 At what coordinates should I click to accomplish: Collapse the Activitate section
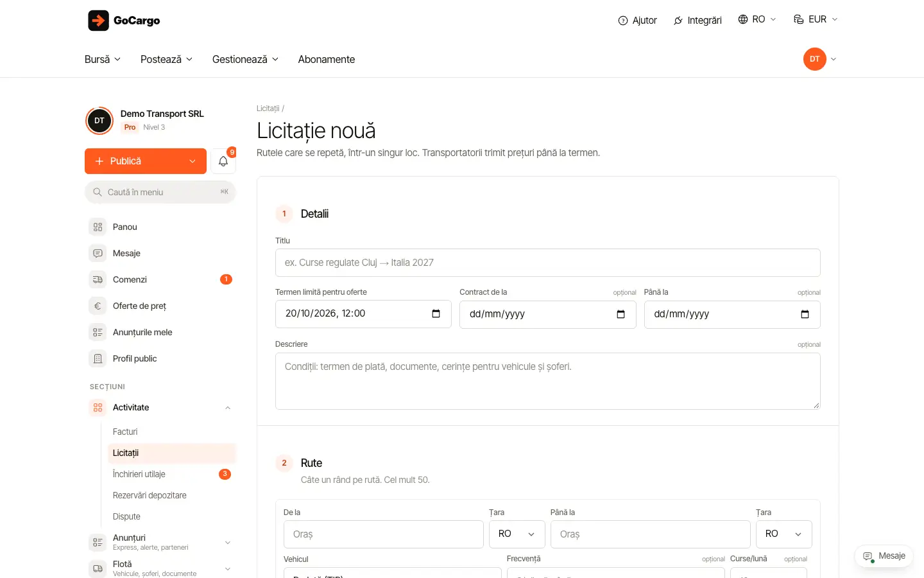pos(228,408)
